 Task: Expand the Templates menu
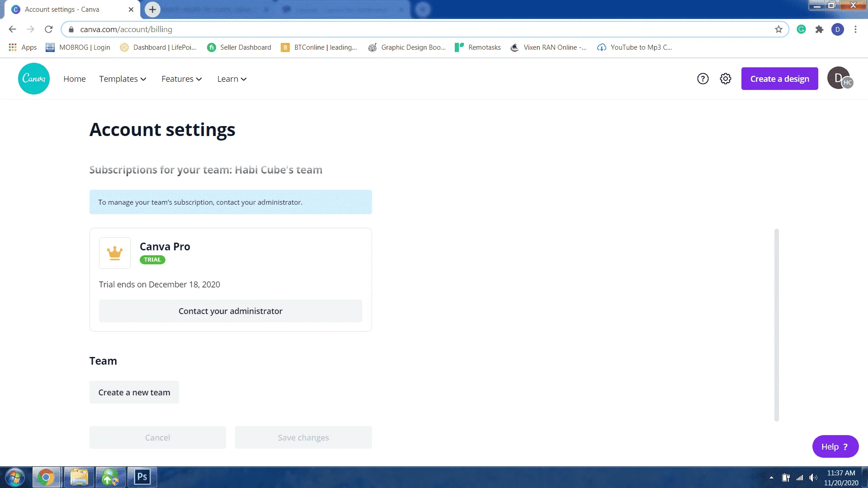click(123, 79)
